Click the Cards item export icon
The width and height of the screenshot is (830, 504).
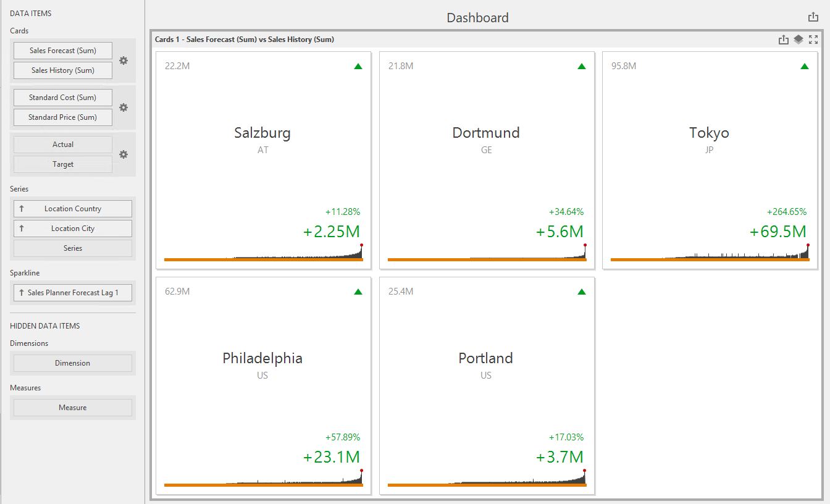(x=784, y=40)
